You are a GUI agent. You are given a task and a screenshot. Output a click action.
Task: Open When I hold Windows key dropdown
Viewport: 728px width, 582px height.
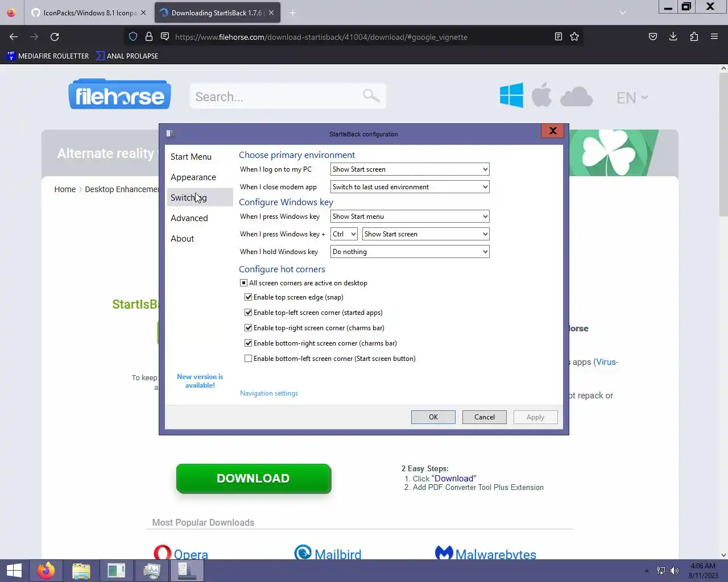pos(409,252)
